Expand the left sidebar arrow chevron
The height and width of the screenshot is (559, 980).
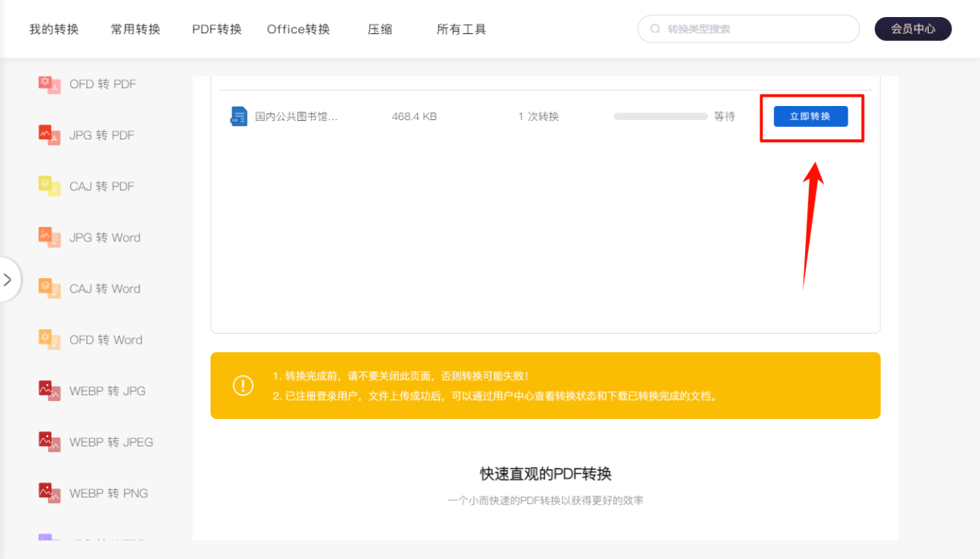pos(8,279)
